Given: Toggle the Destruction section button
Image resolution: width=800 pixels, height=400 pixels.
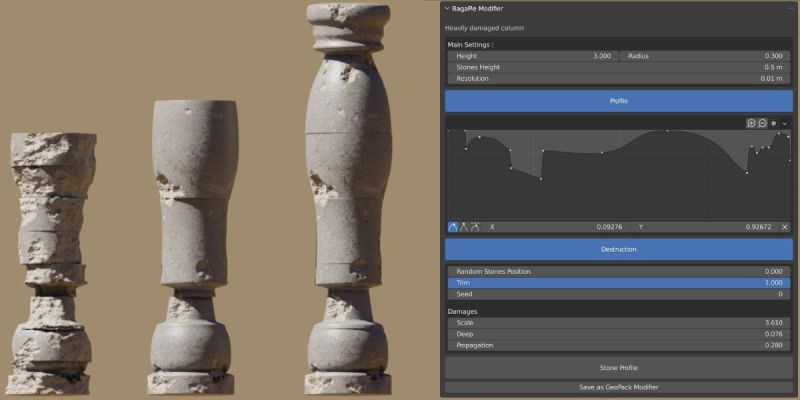Looking at the screenshot, I should pyautogui.click(x=618, y=249).
